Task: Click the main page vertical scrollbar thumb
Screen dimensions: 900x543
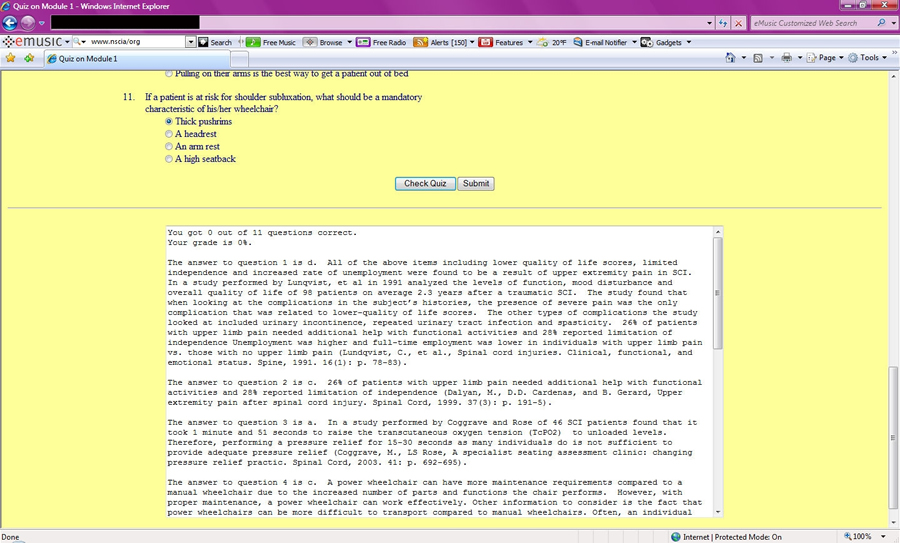Action: (894, 438)
